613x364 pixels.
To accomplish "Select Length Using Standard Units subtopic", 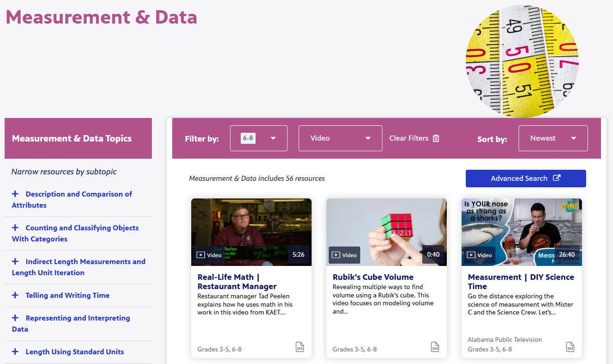I will 75,352.
